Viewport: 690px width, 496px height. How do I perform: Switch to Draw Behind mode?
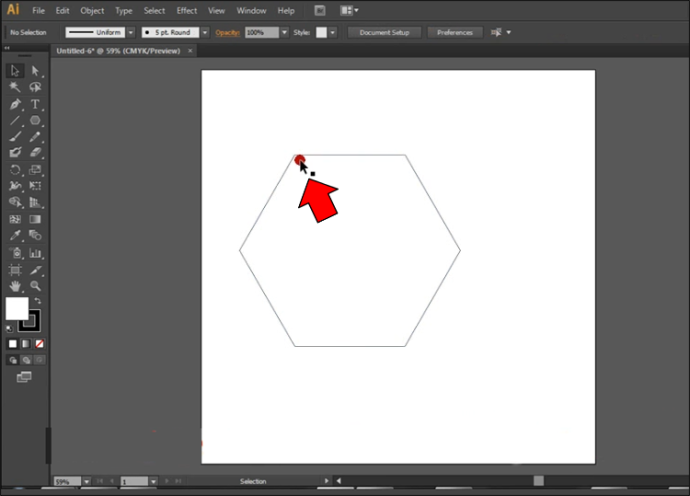[x=26, y=360]
